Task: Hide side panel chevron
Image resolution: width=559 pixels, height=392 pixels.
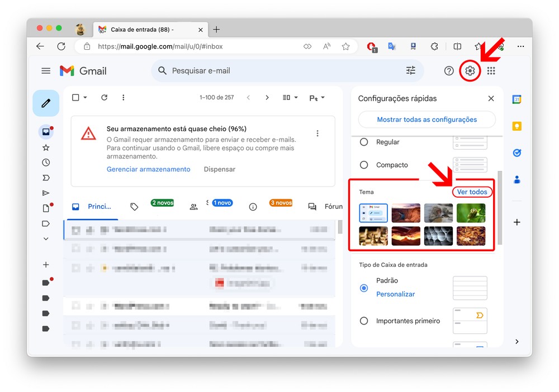Action: pyautogui.click(x=517, y=341)
